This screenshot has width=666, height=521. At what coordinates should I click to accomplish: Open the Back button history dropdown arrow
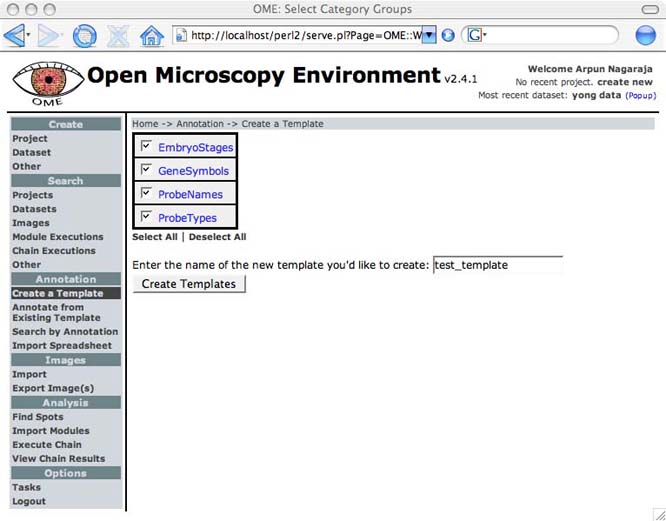[x=28, y=34]
